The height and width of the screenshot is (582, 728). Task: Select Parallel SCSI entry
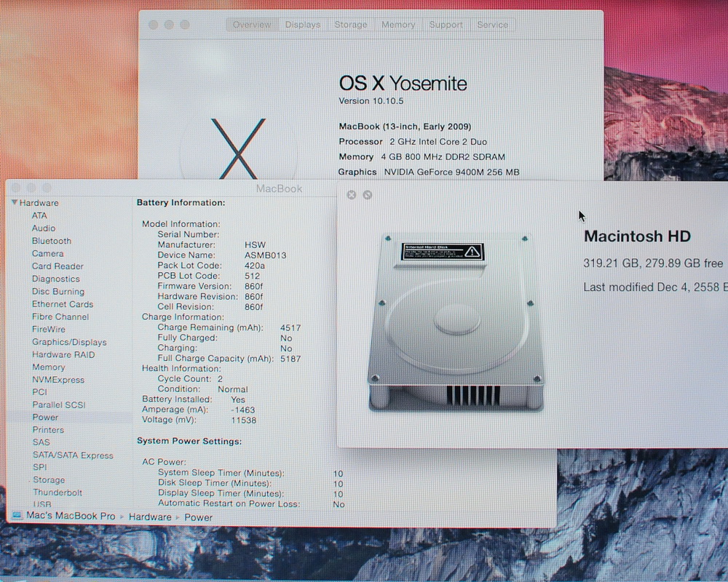pyautogui.click(x=59, y=404)
